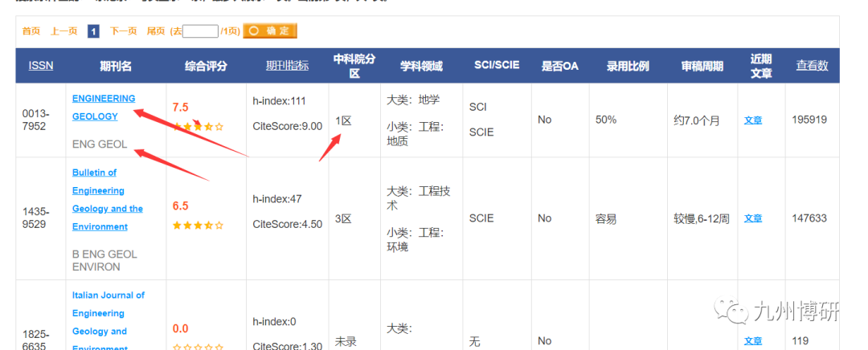Screen dimensions: 868x350
Task: Click 录用比例 column header
Action: click(628, 67)
